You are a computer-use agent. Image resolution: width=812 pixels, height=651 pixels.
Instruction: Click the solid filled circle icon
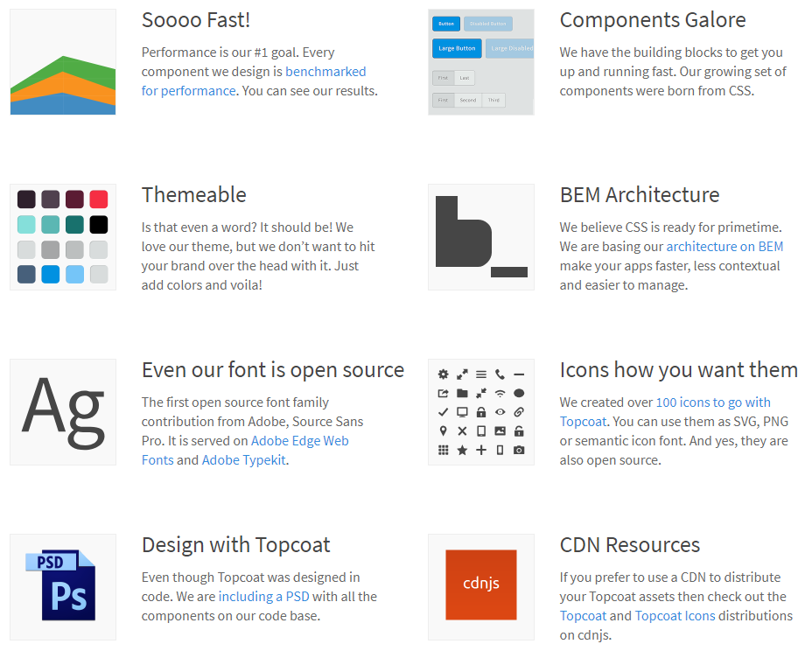(x=519, y=393)
